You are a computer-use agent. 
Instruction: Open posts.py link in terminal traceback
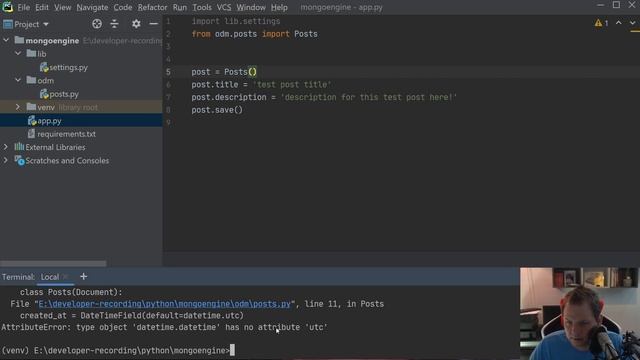point(164,304)
